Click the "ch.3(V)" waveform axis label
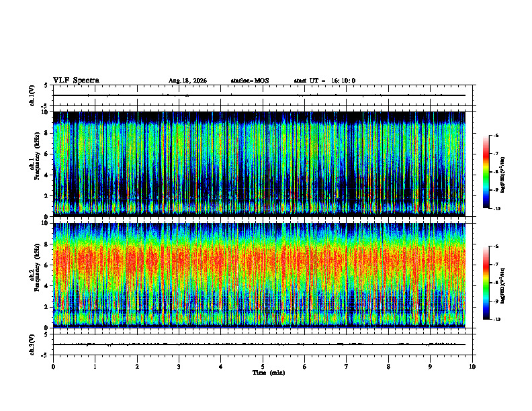The image size is (532, 411). coord(32,345)
